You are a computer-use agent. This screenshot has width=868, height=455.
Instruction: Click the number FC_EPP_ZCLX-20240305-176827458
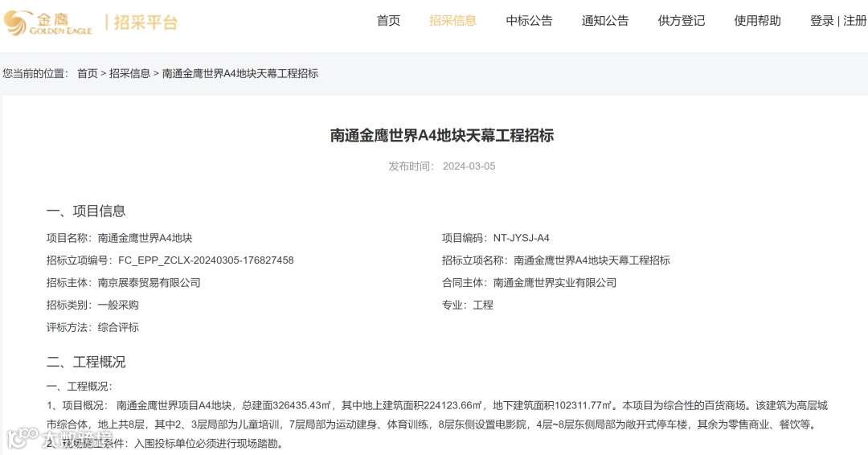pyautogui.click(x=206, y=260)
